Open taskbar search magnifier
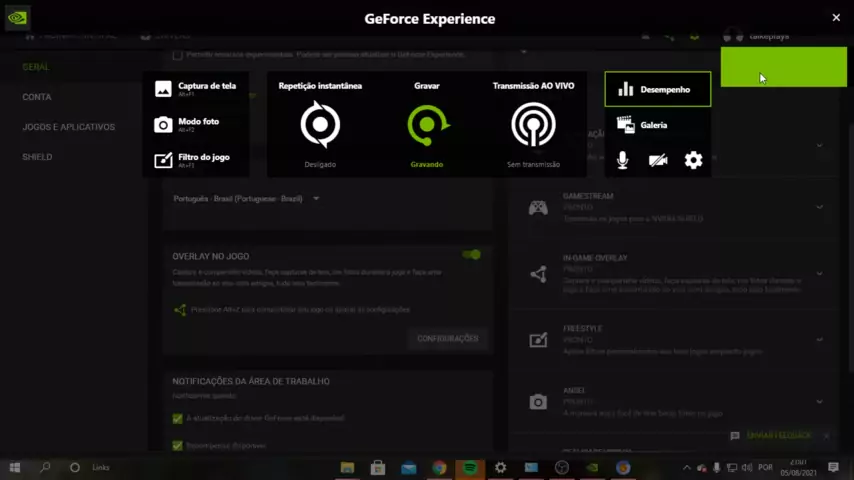This screenshot has width=854, height=480. [x=45, y=467]
